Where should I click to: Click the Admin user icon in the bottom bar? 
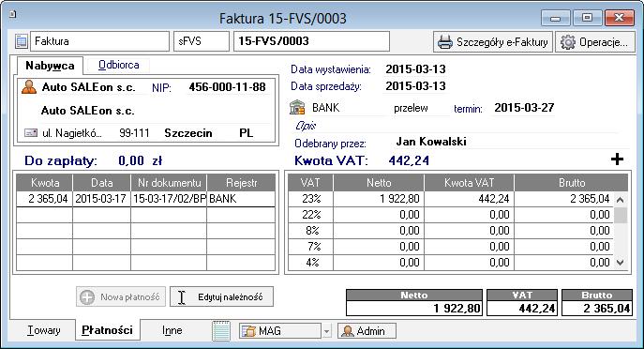coord(348,331)
